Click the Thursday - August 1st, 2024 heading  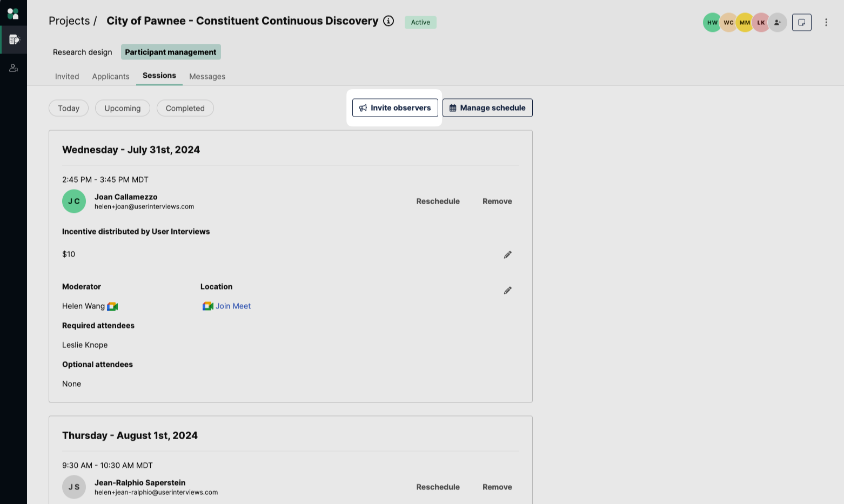[x=130, y=435]
